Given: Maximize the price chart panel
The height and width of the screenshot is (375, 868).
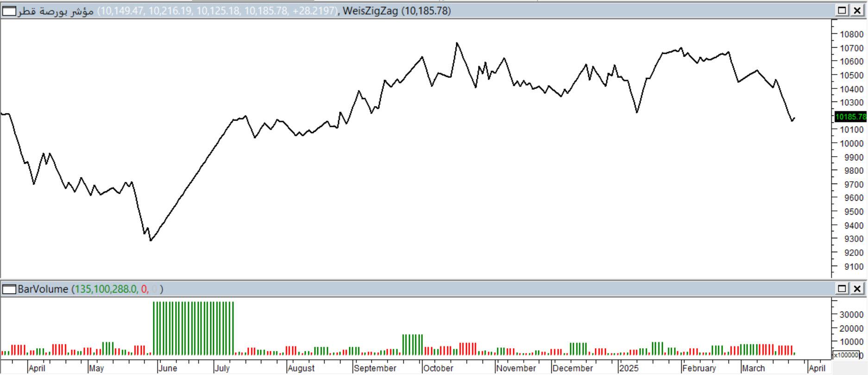Looking at the screenshot, I should pyautogui.click(x=842, y=10).
